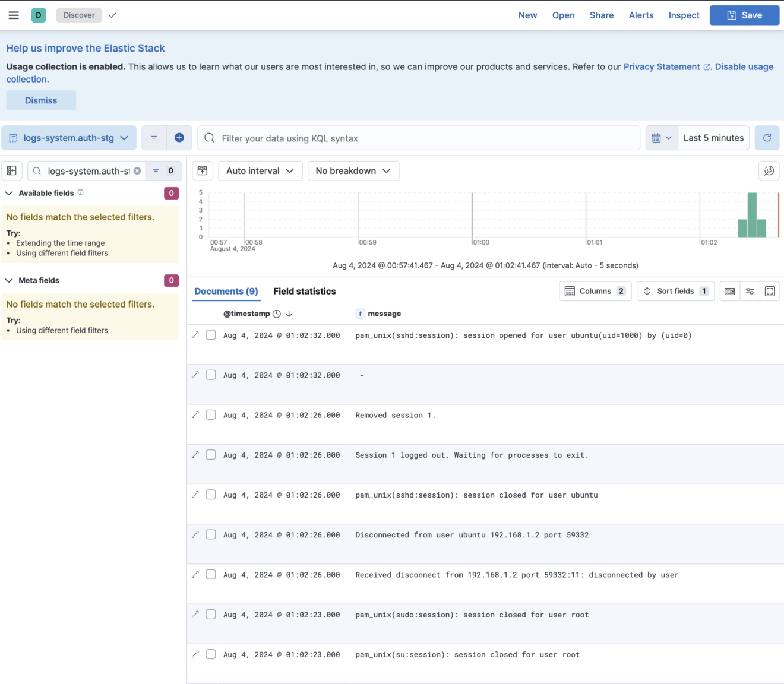Check the 'Removed session 1.' document row

[x=211, y=414]
